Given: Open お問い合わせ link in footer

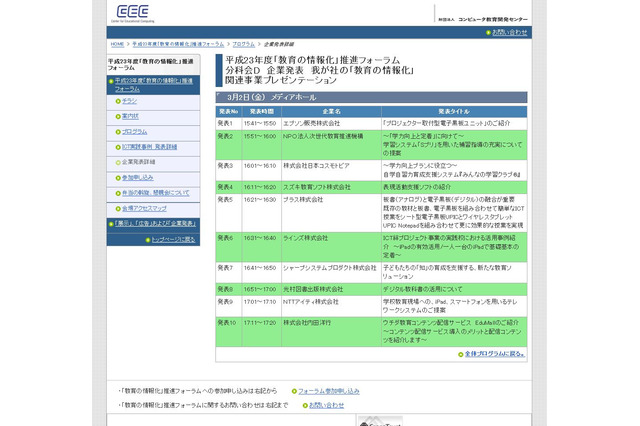Looking at the screenshot, I should (326, 405).
